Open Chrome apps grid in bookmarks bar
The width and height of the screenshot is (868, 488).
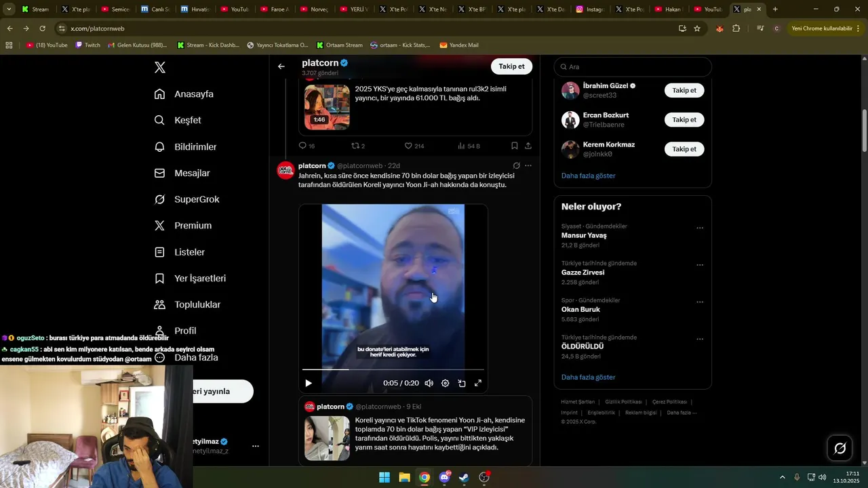point(9,45)
